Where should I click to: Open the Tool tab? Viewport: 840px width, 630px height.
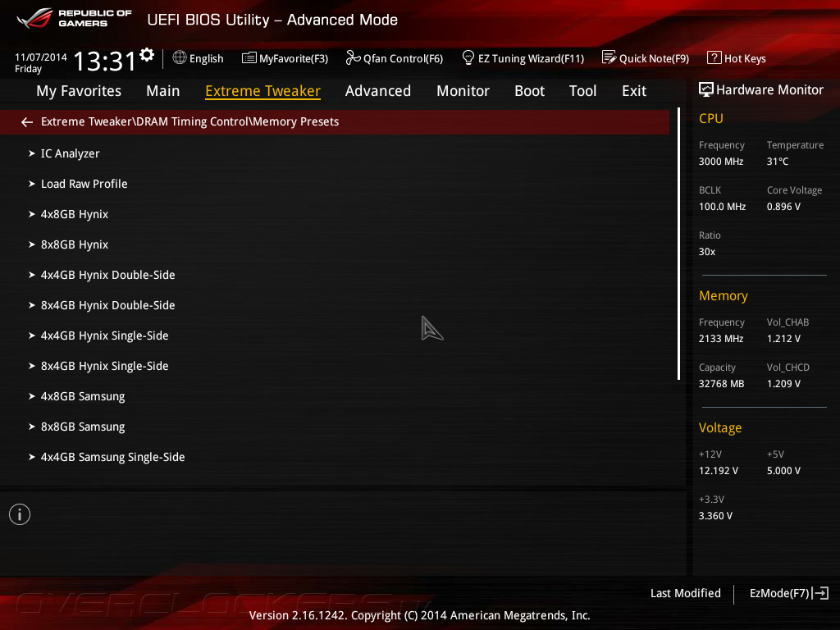[582, 91]
